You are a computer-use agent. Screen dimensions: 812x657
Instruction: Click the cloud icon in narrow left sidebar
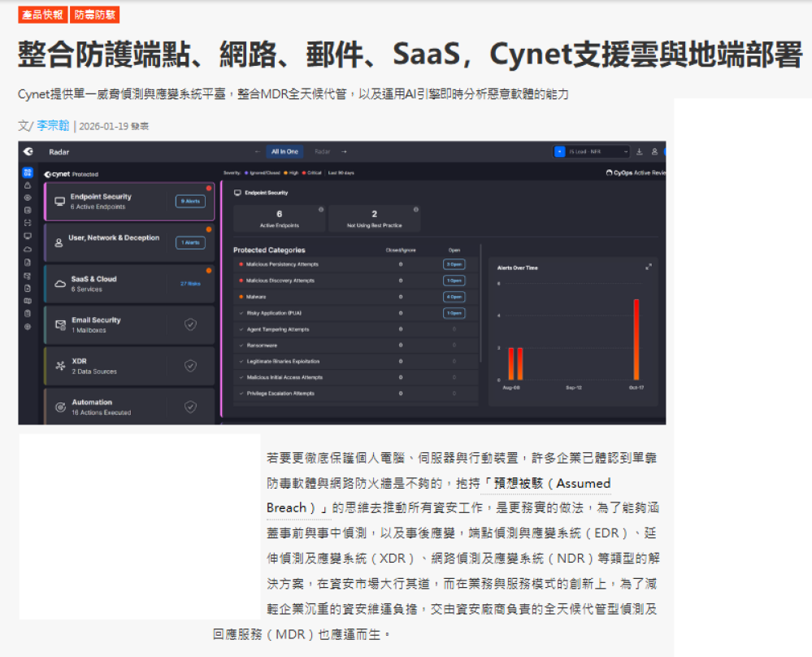coord(28,249)
